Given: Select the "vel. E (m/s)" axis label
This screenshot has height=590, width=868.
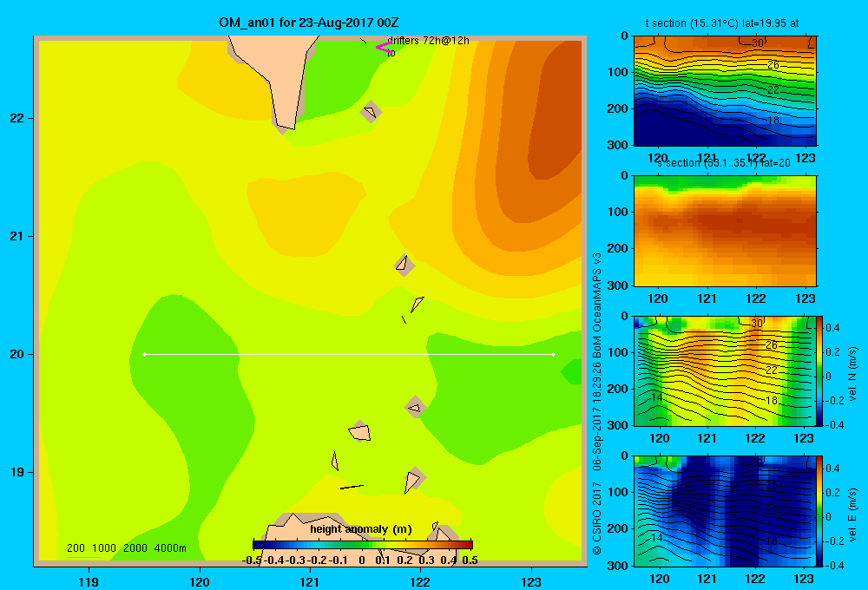Looking at the screenshot, I should (x=852, y=515).
